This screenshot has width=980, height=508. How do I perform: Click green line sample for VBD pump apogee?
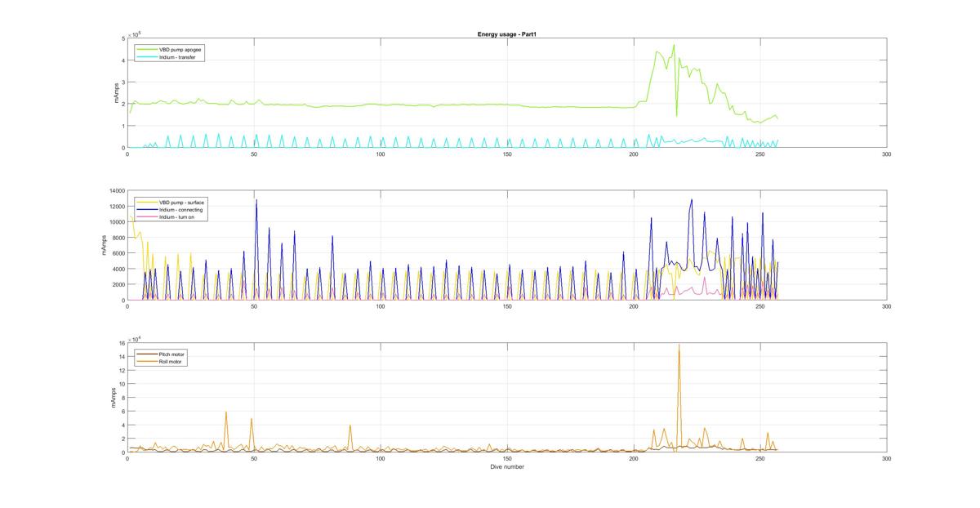coord(146,49)
